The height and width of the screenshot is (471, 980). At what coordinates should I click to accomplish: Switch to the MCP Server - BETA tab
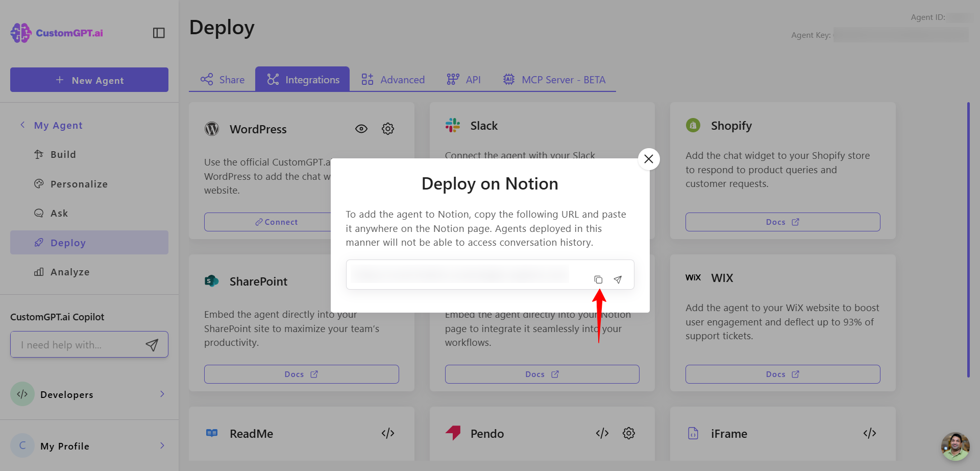click(554, 80)
